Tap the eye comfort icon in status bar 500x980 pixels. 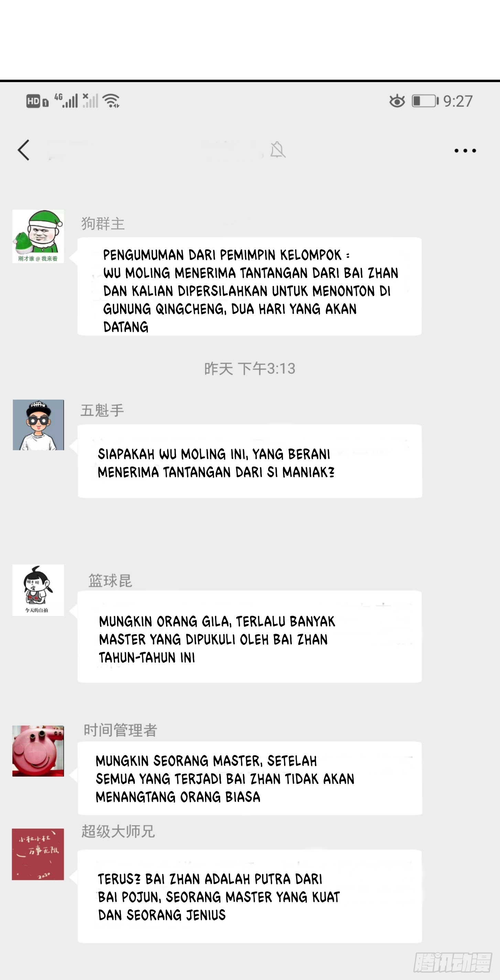(397, 101)
